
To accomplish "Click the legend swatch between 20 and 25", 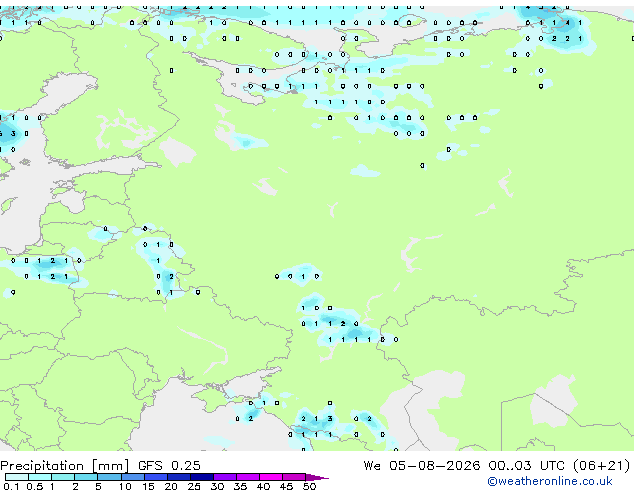I will (x=179, y=477).
